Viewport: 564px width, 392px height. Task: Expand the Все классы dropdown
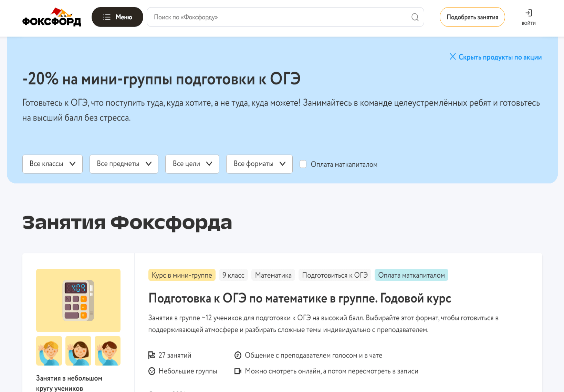52,164
